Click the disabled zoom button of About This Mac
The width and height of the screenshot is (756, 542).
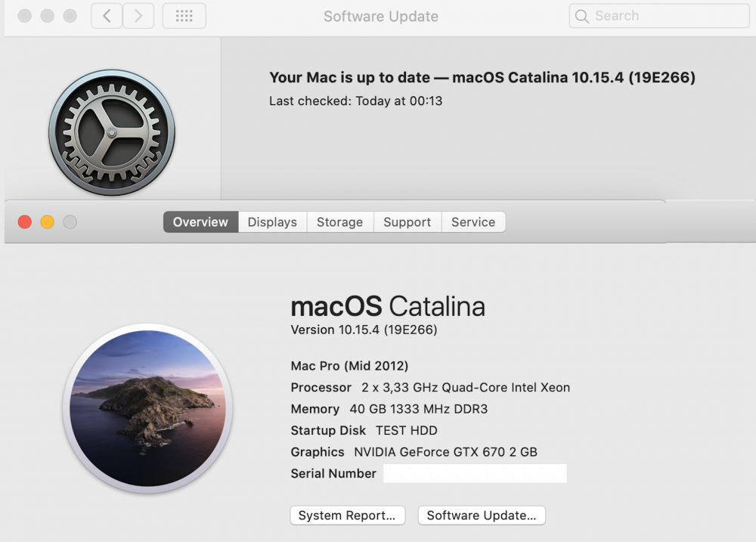[x=70, y=221]
